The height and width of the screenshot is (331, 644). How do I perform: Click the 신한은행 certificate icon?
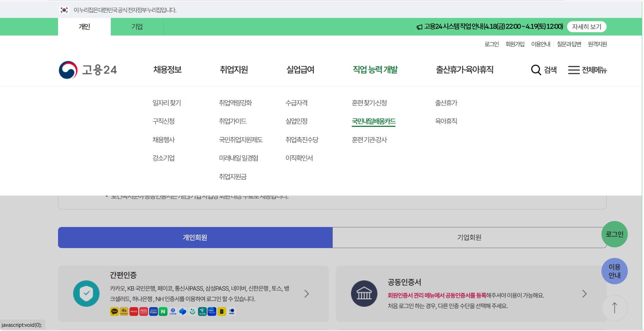173,311
